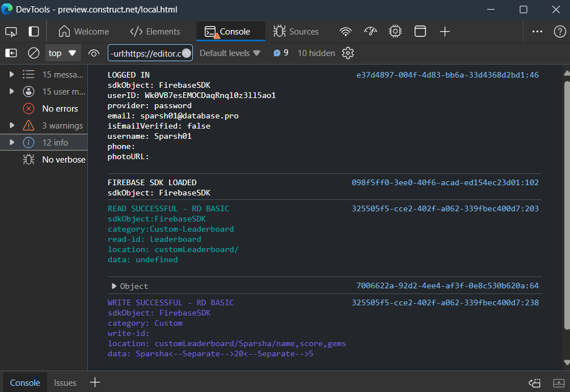This screenshot has width=570, height=392.
Task: Toggle the console sidebar panel
Action: [11, 53]
